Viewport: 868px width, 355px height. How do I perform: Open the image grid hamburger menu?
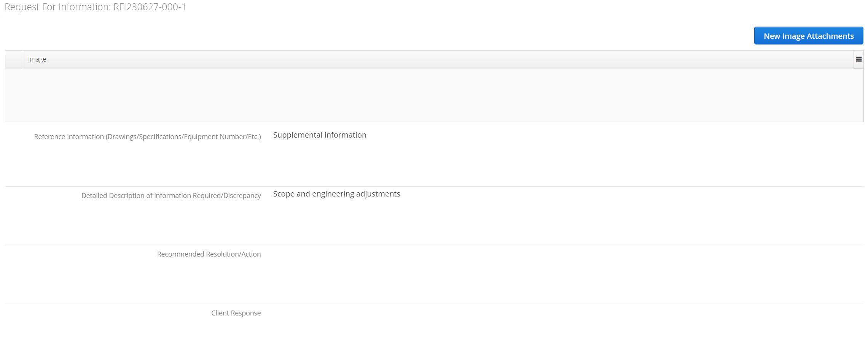pos(858,59)
